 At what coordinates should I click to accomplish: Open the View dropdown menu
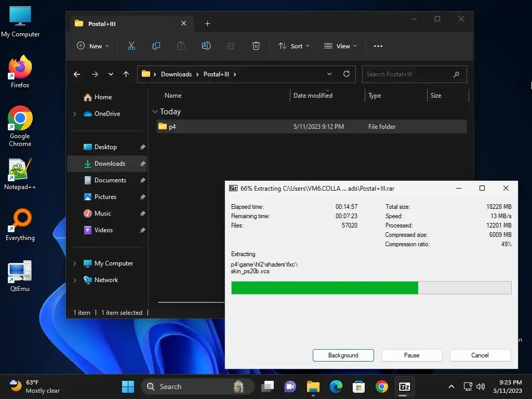pyautogui.click(x=340, y=46)
